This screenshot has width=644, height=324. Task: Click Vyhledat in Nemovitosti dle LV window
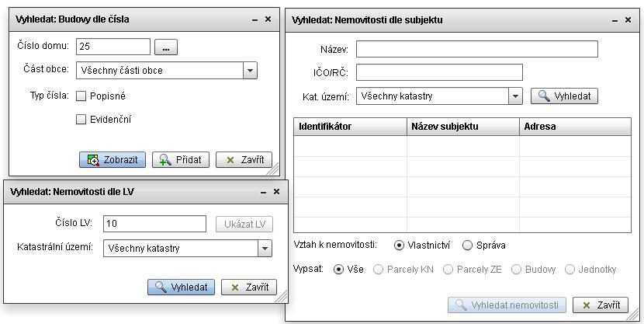(x=181, y=287)
